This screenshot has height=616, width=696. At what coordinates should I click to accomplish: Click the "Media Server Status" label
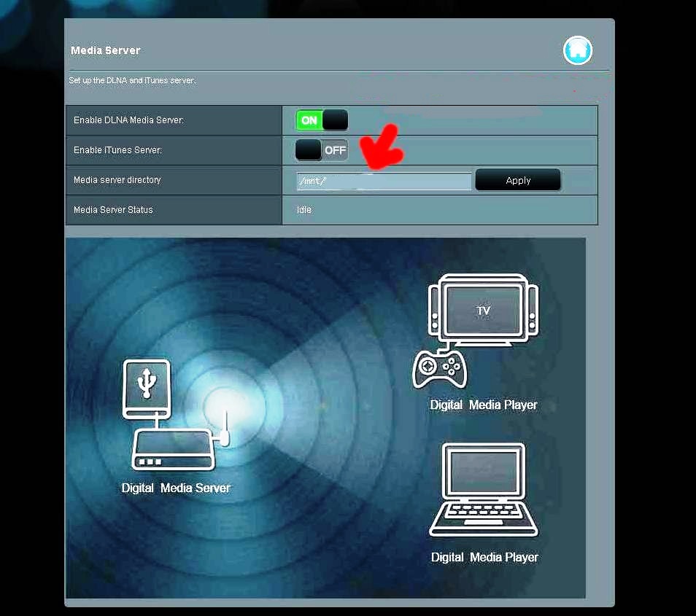pyautogui.click(x=113, y=210)
